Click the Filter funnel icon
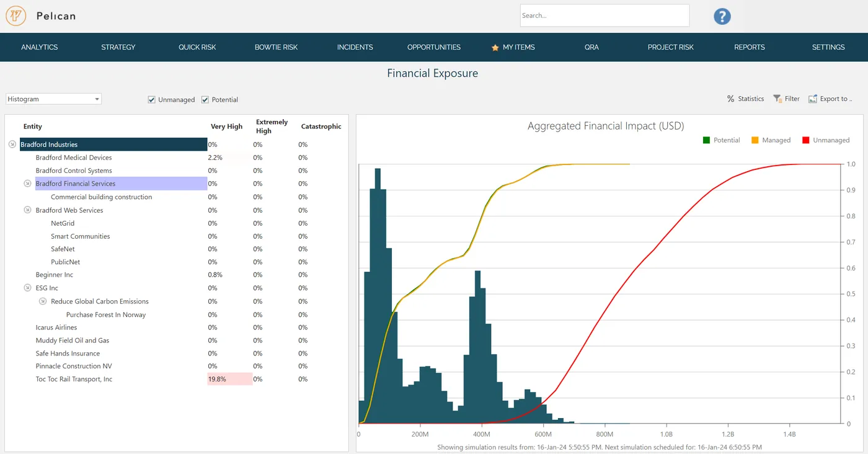This screenshot has width=868, height=454. 777,99
